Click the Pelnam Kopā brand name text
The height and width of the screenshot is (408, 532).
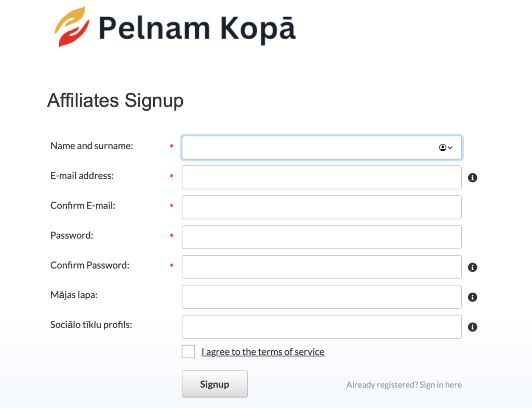click(197, 28)
